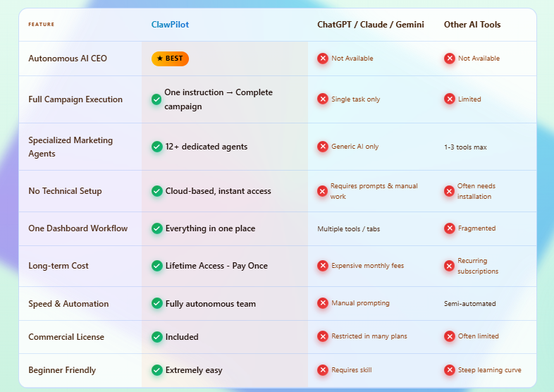Click red X beside Requires prompts & manual work
Viewport: 554px width, 392px height.
(322, 191)
